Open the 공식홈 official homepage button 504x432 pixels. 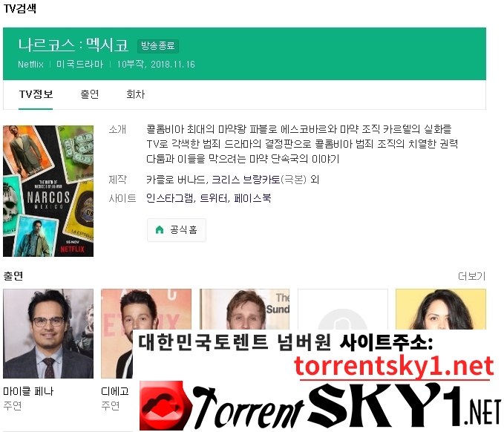pyautogui.click(x=177, y=230)
